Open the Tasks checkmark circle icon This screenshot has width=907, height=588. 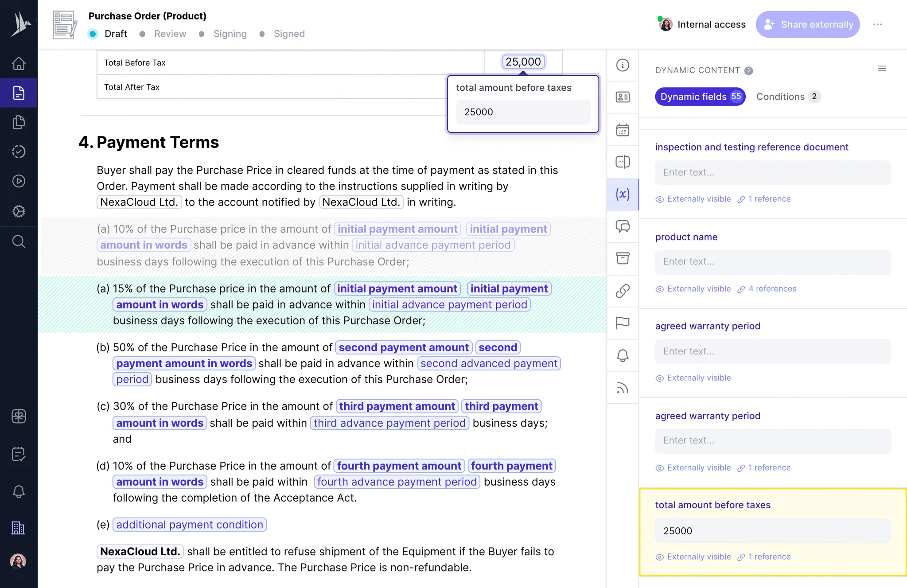[x=19, y=152]
